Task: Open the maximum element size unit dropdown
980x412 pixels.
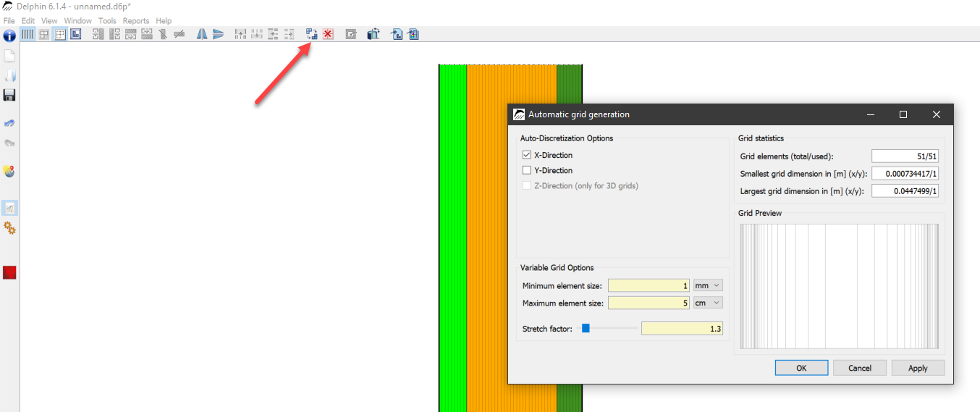Action: click(708, 303)
